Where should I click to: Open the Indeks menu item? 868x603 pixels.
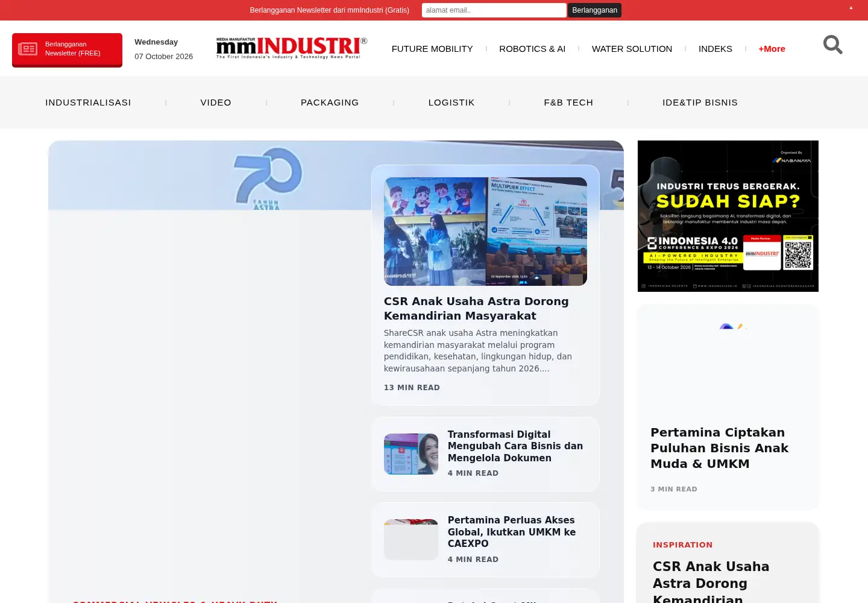[x=715, y=49]
